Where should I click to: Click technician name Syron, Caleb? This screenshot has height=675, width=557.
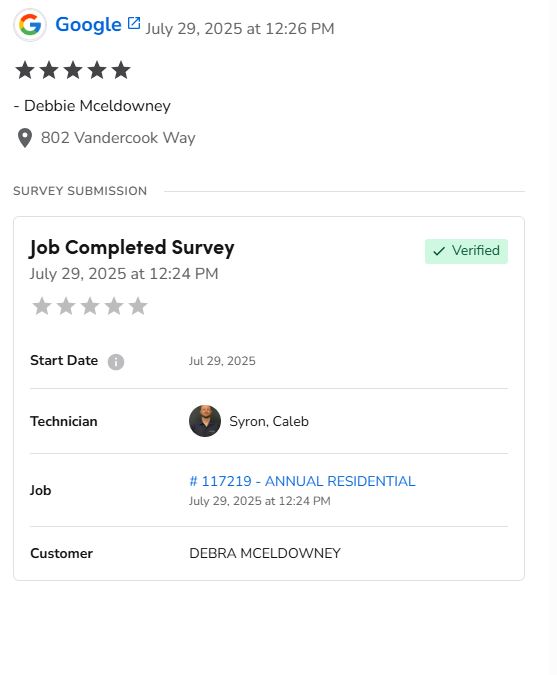(x=269, y=421)
